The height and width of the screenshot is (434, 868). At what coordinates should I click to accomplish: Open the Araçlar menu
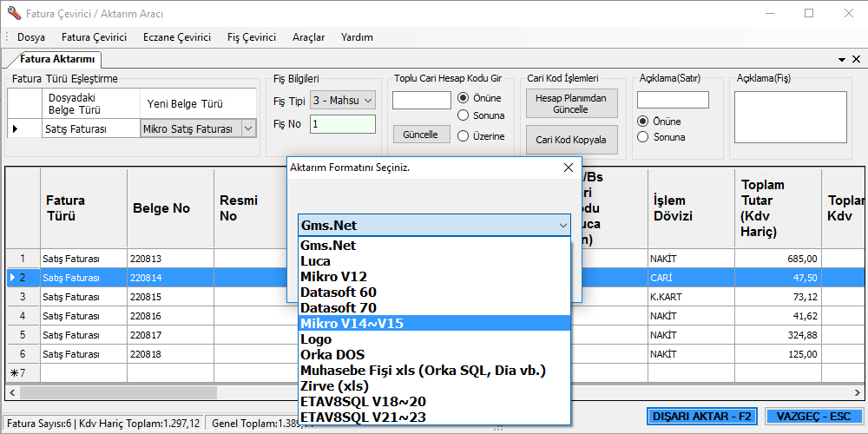click(308, 37)
